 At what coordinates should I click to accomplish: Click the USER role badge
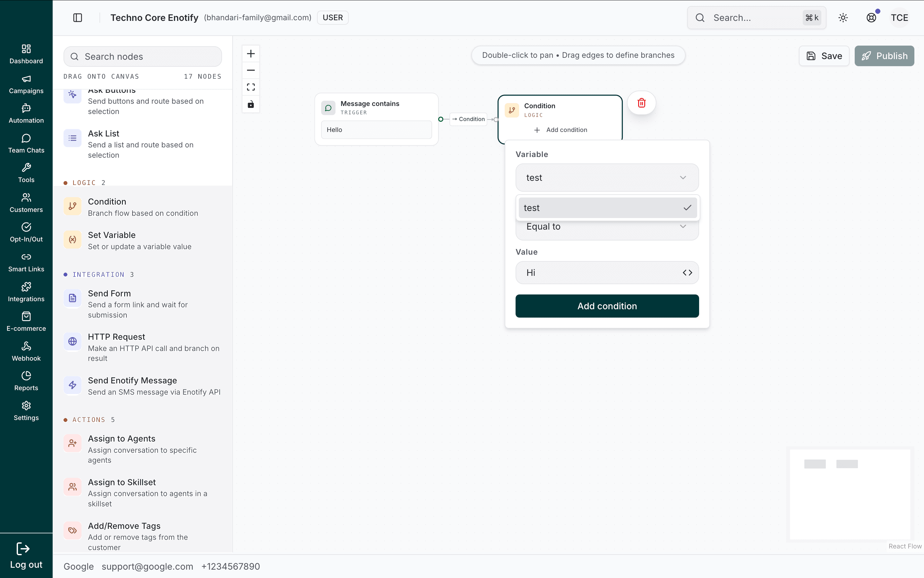pyautogui.click(x=333, y=18)
